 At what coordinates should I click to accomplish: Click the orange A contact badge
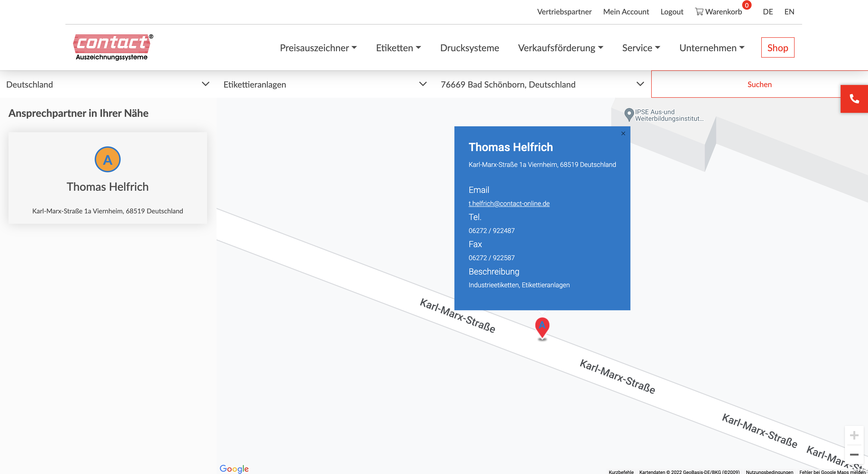pyautogui.click(x=107, y=159)
